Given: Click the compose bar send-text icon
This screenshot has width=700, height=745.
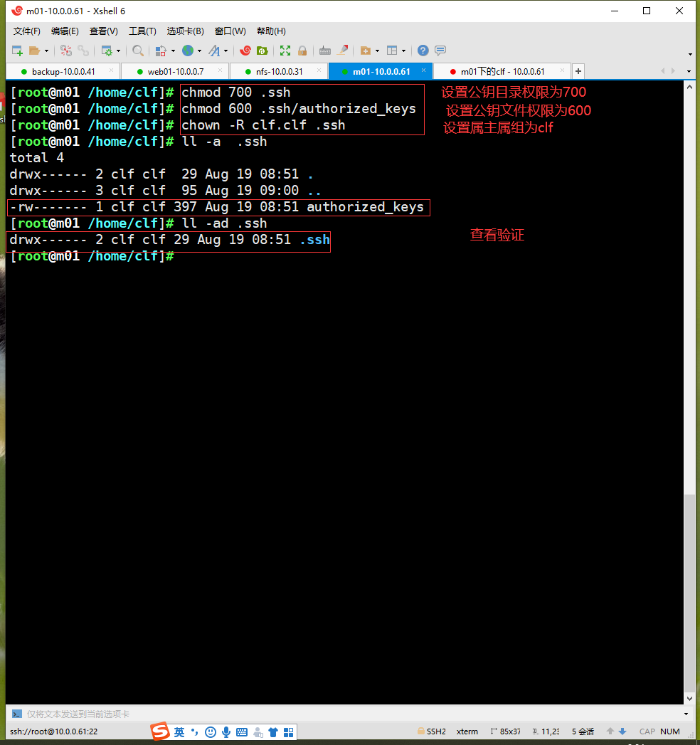Looking at the screenshot, I should pyautogui.click(x=17, y=714).
